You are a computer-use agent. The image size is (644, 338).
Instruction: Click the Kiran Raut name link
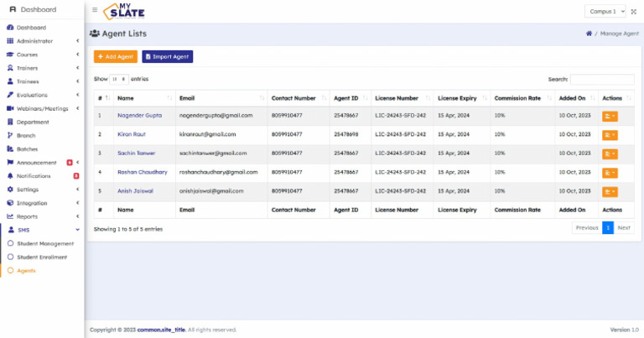[x=131, y=134]
